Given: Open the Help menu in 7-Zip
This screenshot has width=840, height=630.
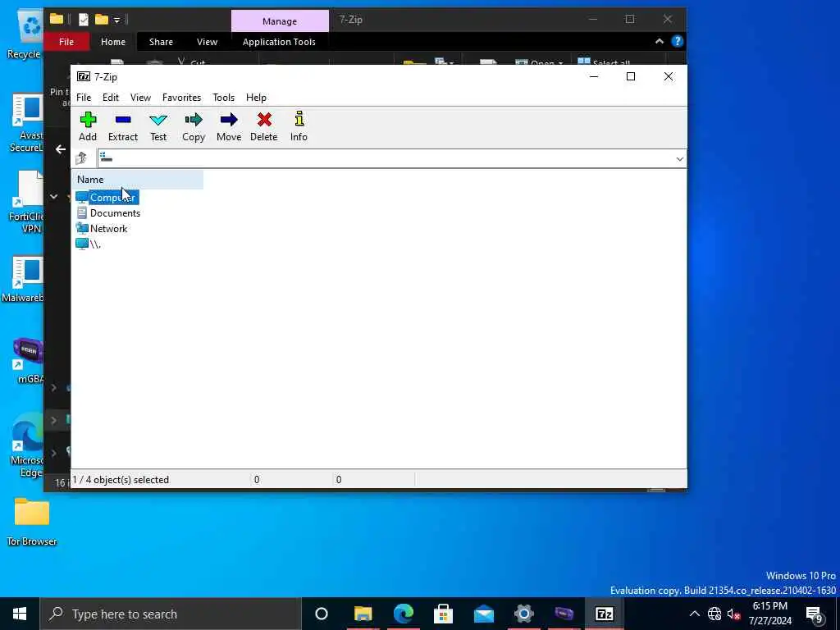Looking at the screenshot, I should (256, 98).
